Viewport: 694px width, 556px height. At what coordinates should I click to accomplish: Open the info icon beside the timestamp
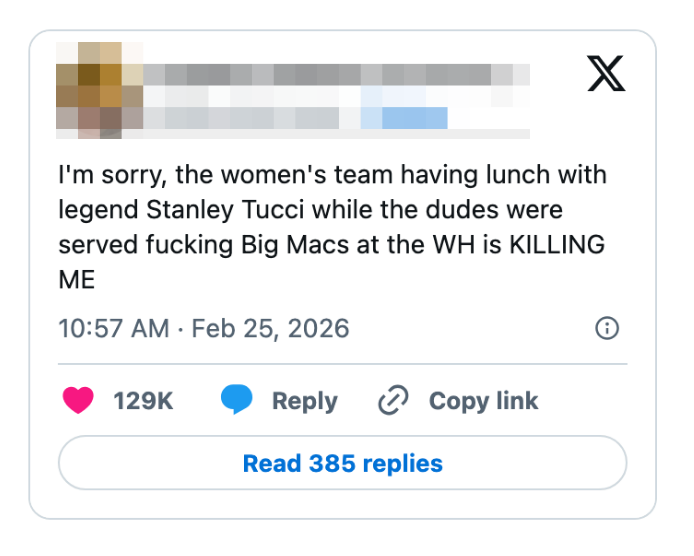tap(606, 328)
